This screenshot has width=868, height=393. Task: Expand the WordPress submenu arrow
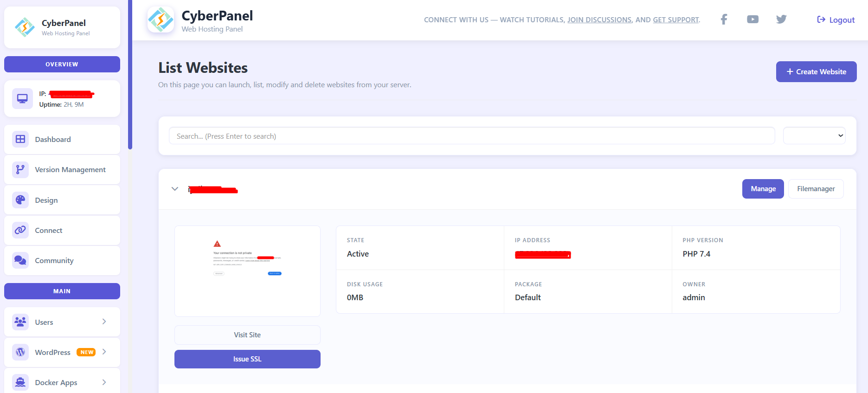coord(104,352)
